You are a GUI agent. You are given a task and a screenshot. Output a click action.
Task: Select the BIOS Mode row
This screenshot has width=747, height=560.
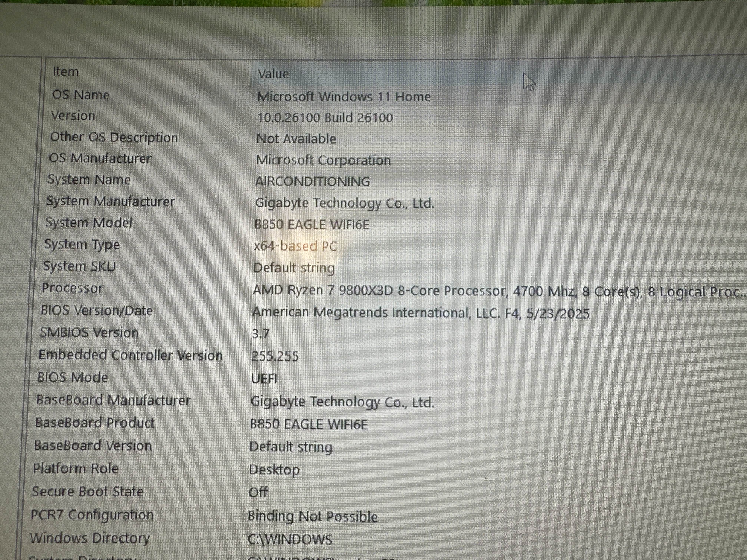pos(73,377)
